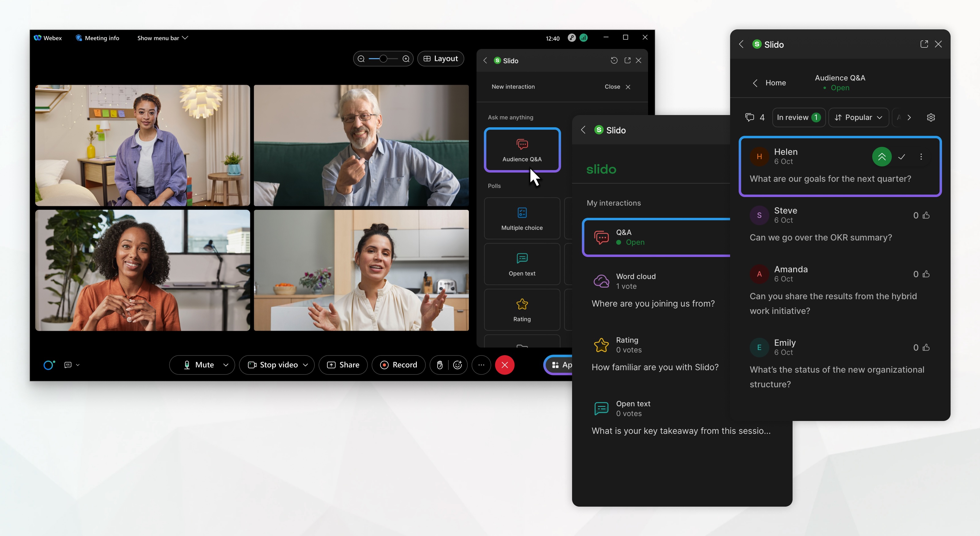Click the Share button in Webex toolbar
This screenshot has width=980, height=536.
pos(343,364)
